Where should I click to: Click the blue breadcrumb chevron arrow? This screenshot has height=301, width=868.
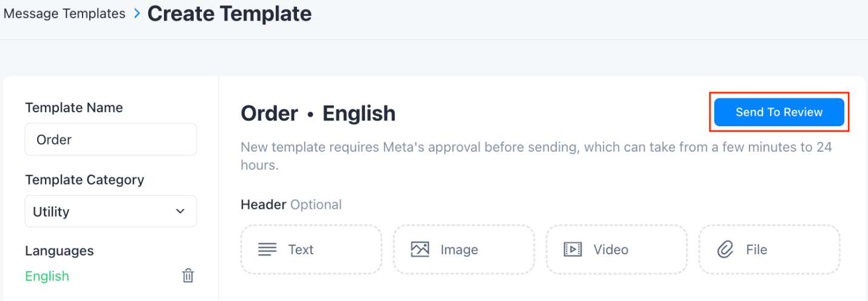coord(137,14)
